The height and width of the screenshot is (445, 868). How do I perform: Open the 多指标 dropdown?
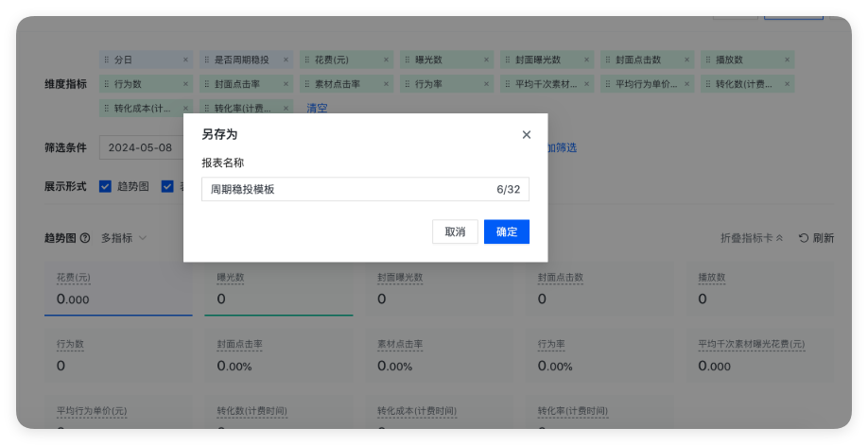124,238
